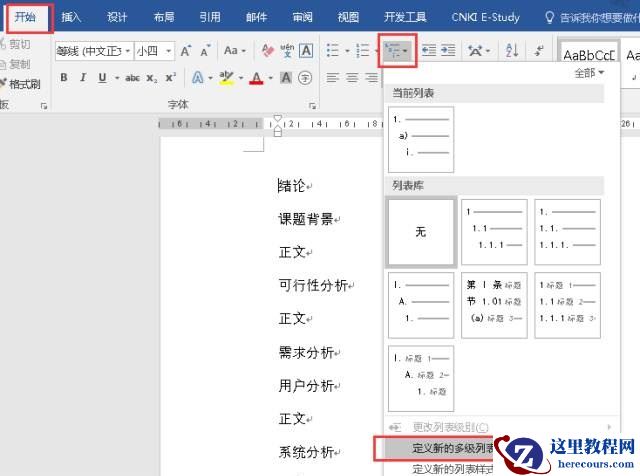Open the Change Case Aa menu

coord(235,51)
